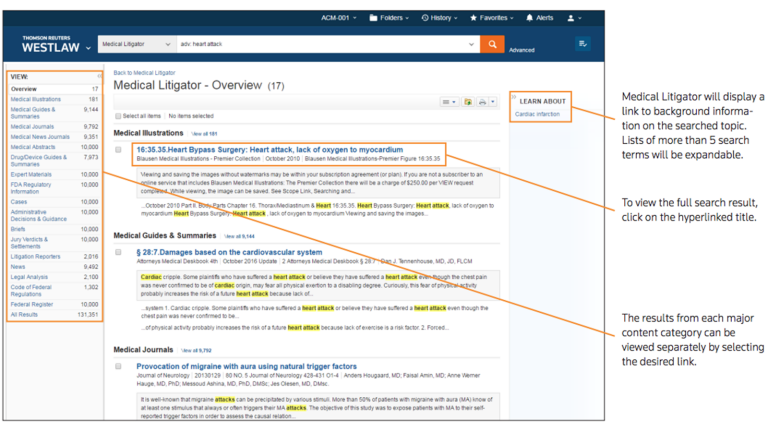View all 9,144 Medical Guides & Summaries
Viewport: 768px width, 432px height.
pyautogui.click(x=240, y=236)
